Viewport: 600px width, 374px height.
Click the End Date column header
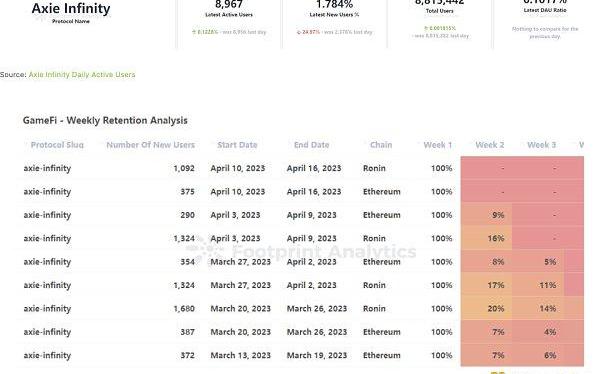pyautogui.click(x=311, y=145)
